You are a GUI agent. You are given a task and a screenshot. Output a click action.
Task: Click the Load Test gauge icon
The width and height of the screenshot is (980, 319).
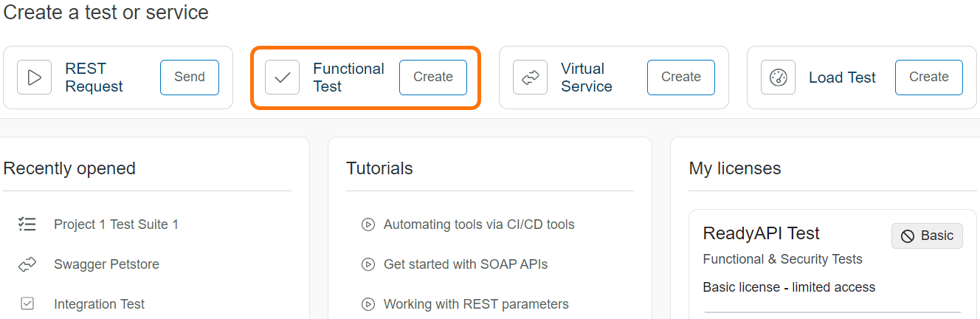pyautogui.click(x=779, y=78)
